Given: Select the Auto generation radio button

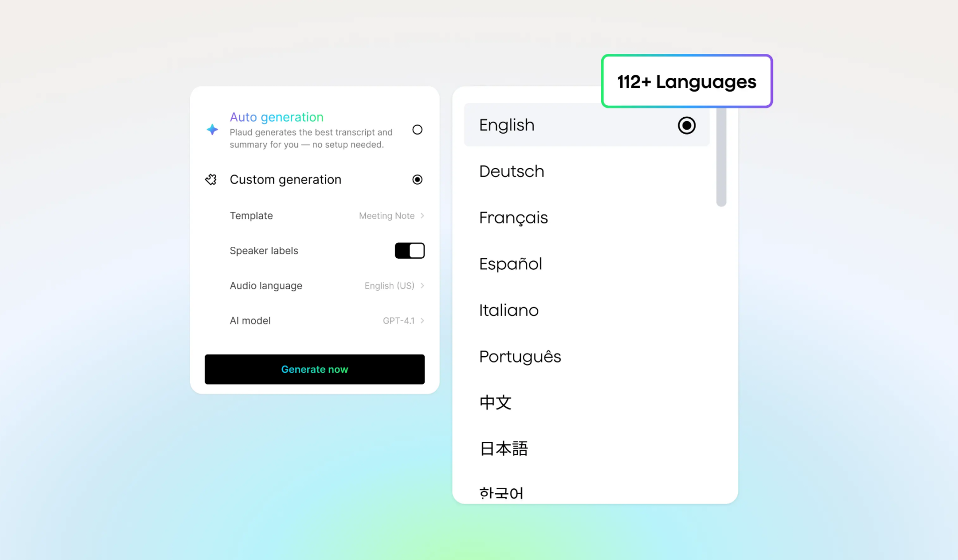Looking at the screenshot, I should tap(417, 130).
